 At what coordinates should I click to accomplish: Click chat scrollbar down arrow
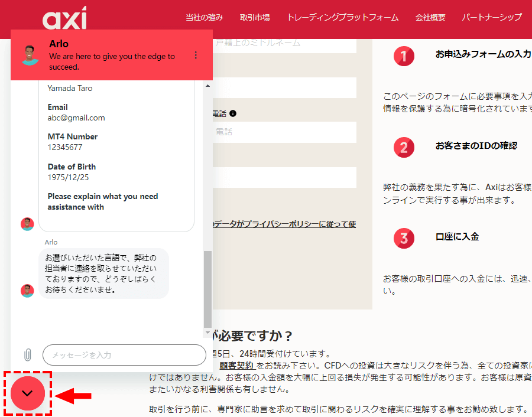207,333
